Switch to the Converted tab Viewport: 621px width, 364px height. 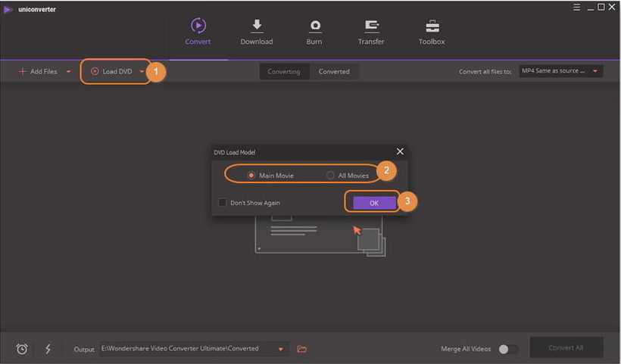[334, 72]
